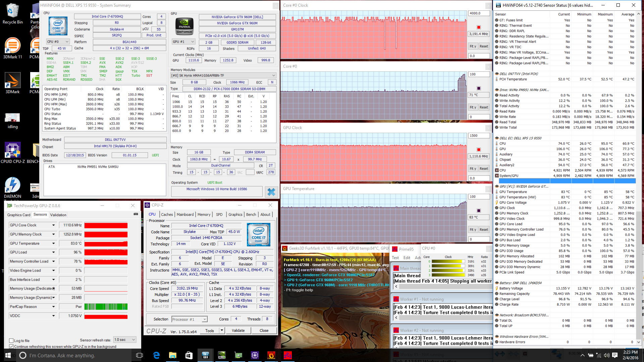Change the GPU Temperature graph dark color swatch
Screen dimensions: 644x362
click(x=479, y=210)
